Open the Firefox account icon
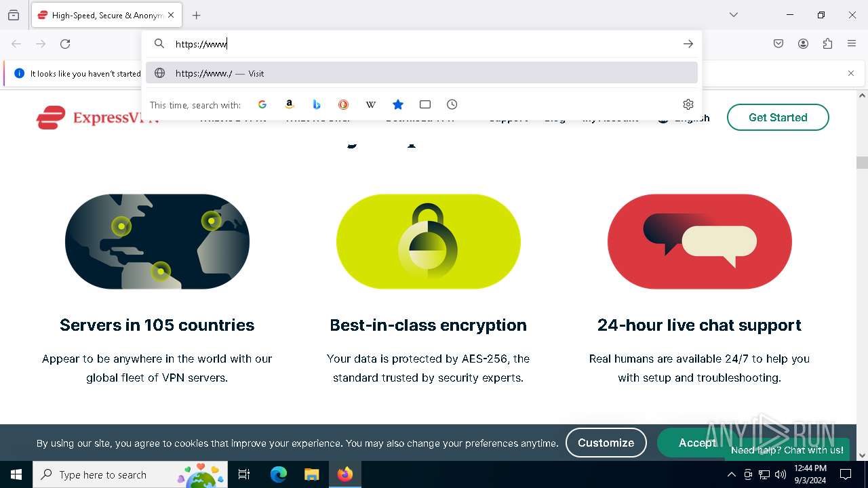Image resolution: width=868 pixels, height=488 pixels. click(x=803, y=44)
